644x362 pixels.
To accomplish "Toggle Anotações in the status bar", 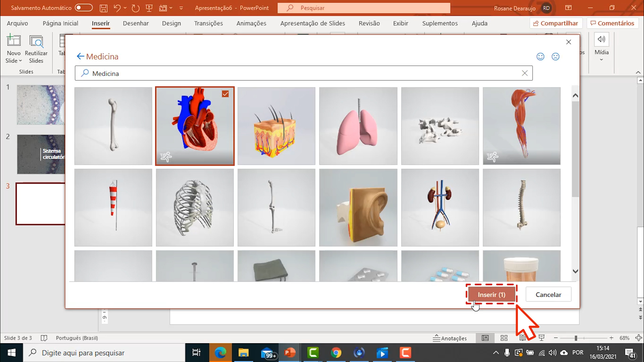I will 450,338.
